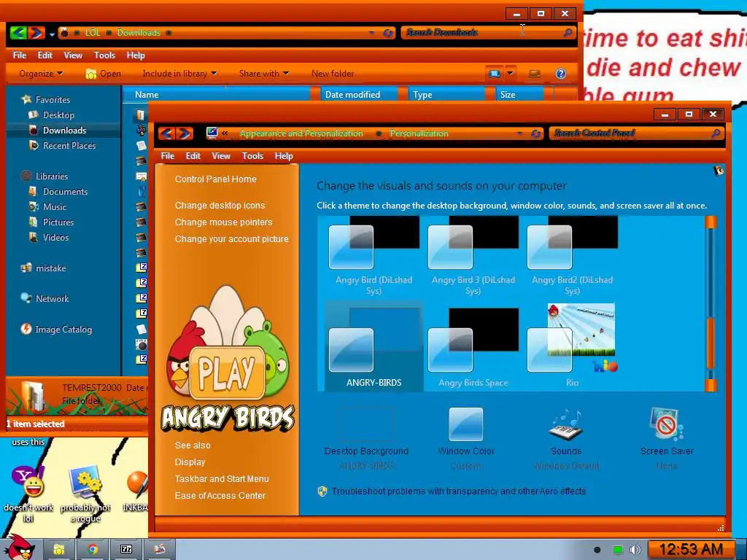Open Window Color settings

pos(466,438)
